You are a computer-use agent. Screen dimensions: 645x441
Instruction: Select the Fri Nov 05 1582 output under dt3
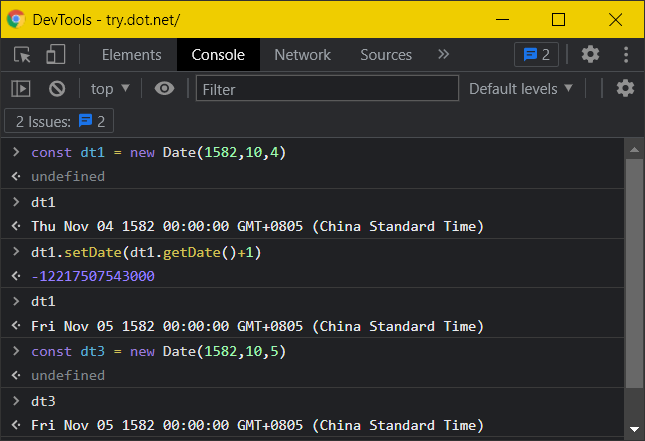point(258,425)
